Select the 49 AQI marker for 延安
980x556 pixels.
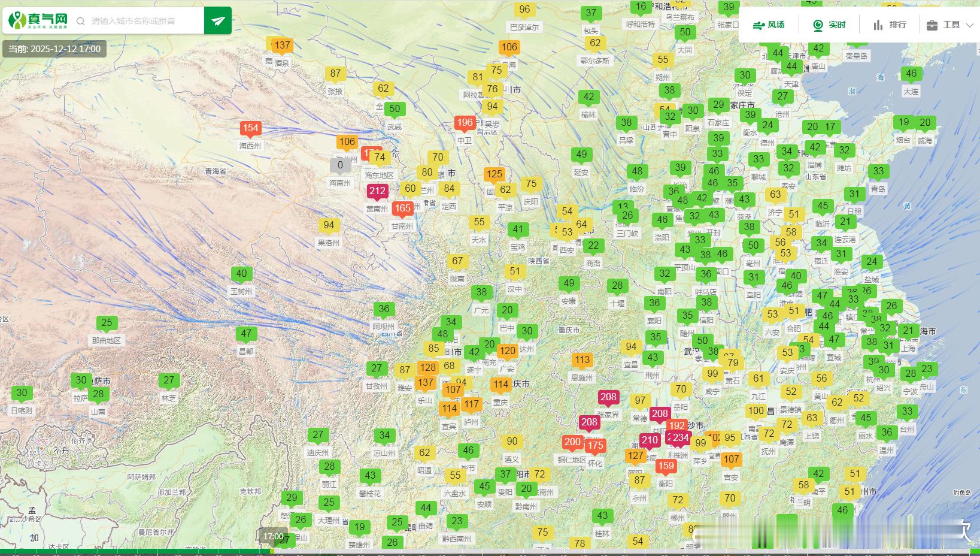[x=581, y=155]
